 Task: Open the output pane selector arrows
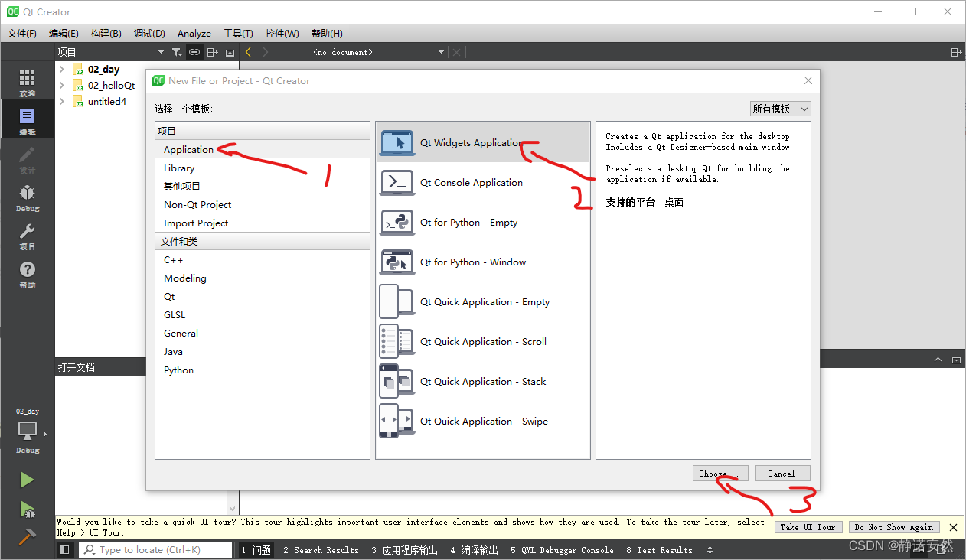[x=710, y=550]
